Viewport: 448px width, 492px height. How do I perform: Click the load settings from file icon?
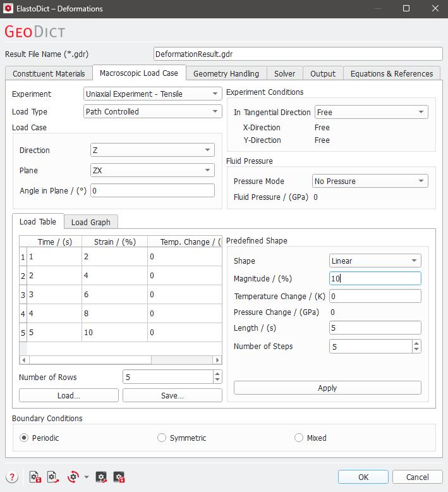pyautogui.click(x=53, y=477)
